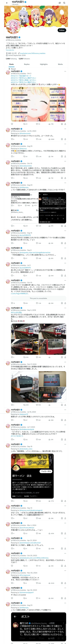The image size is (72, 644).
Task: Open the more menu on the Jul 25, 2023 reply
Action: [65, 129]
